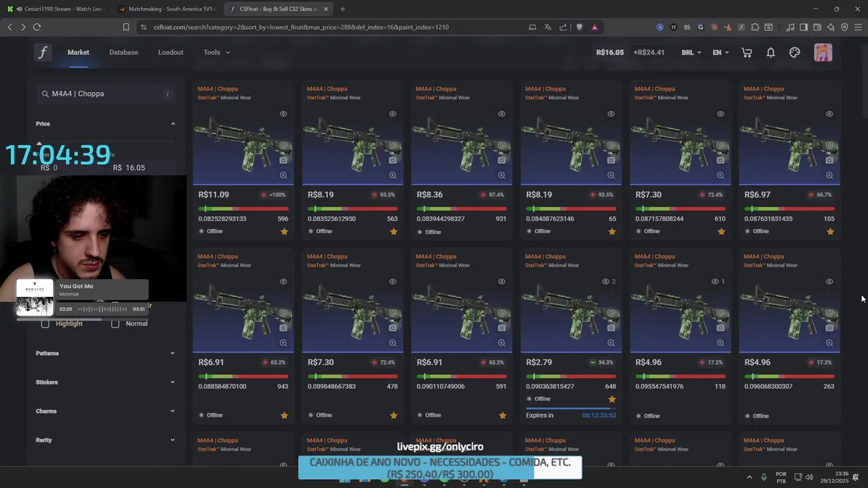The image size is (868, 488).
Task: Click the star on the R$6.97 listing
Action: [x=830, y=231]
